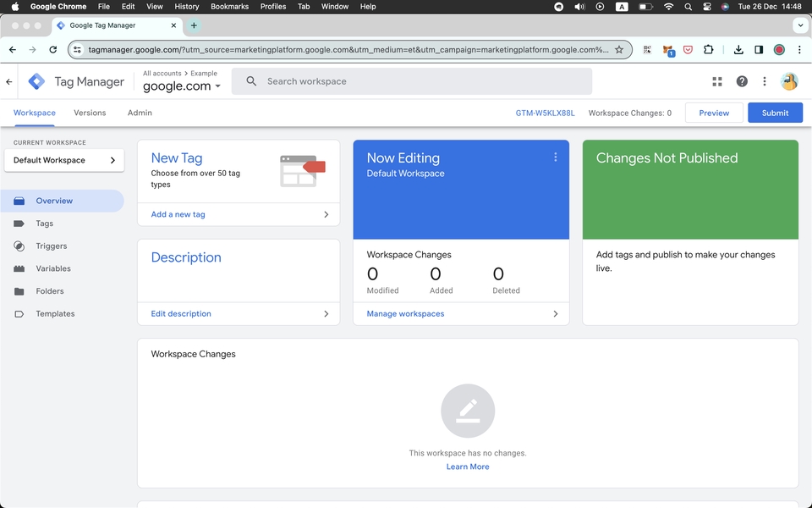Open the Chrome downloads icon
Image resolution: width=812 pixels, height=508 pixels.
click(x=738, y=50)
